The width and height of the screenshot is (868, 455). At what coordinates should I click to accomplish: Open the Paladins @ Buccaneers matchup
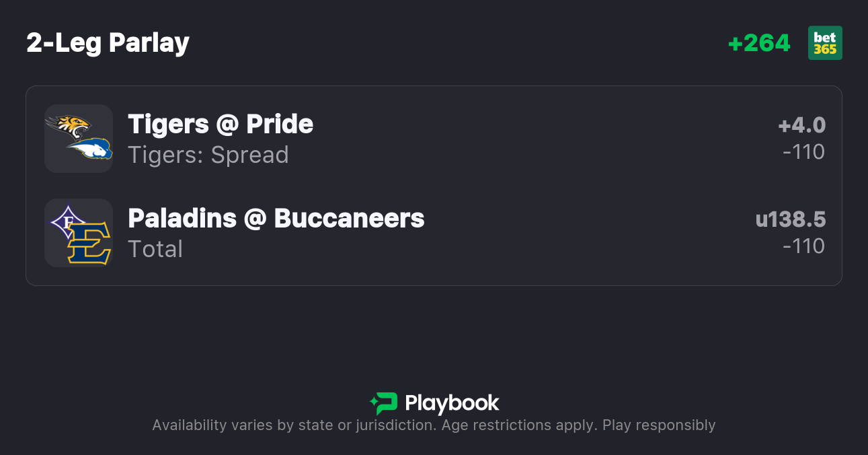[276, 219]
